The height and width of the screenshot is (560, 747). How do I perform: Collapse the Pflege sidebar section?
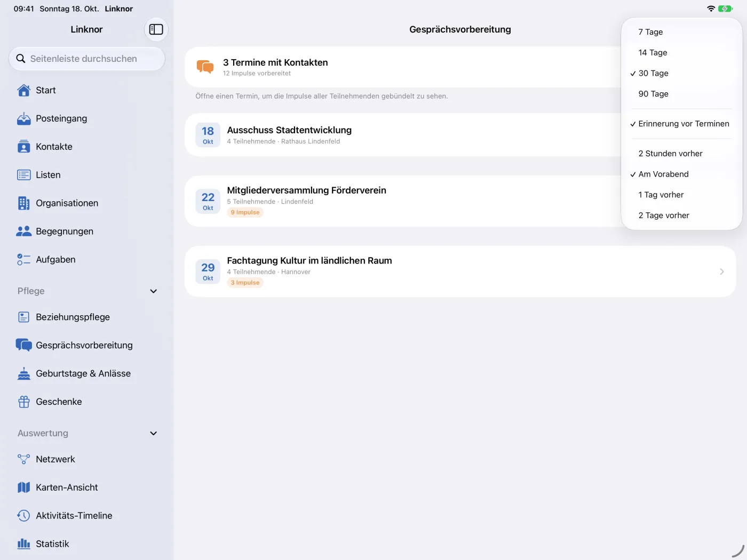pos(154,291)
